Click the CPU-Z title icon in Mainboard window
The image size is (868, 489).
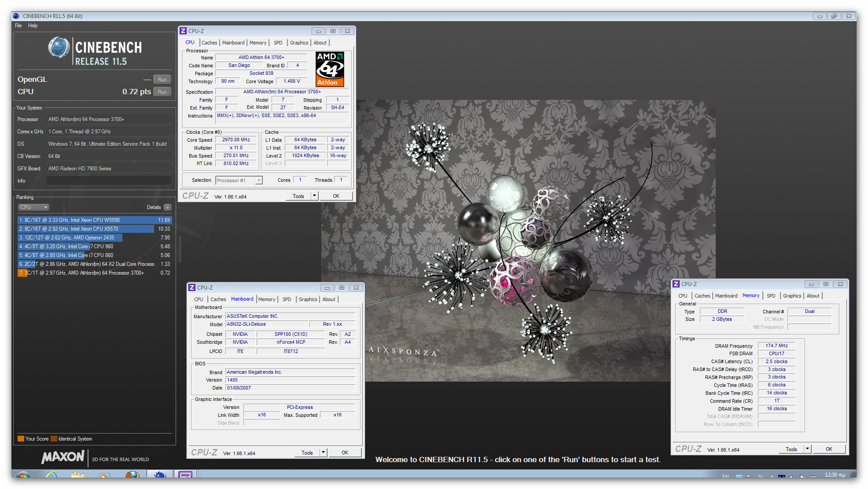[192, 287]
